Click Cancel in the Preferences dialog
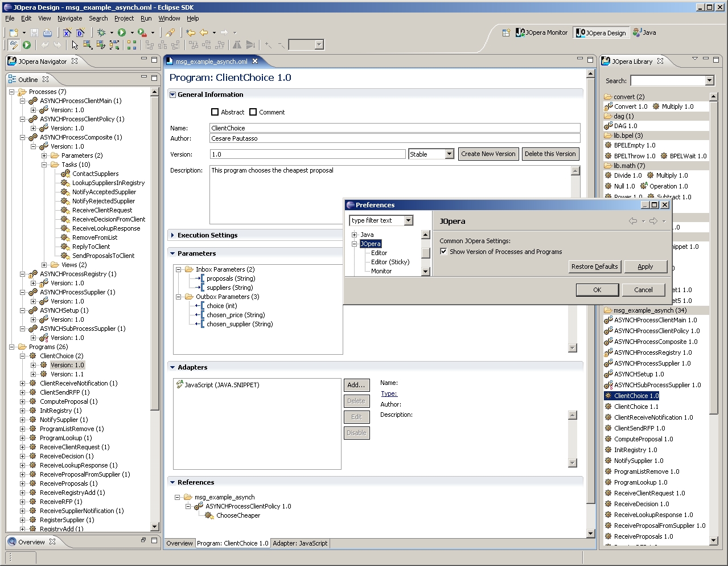The height and width of the screenshot is (566, 728). tap(643, 290)
